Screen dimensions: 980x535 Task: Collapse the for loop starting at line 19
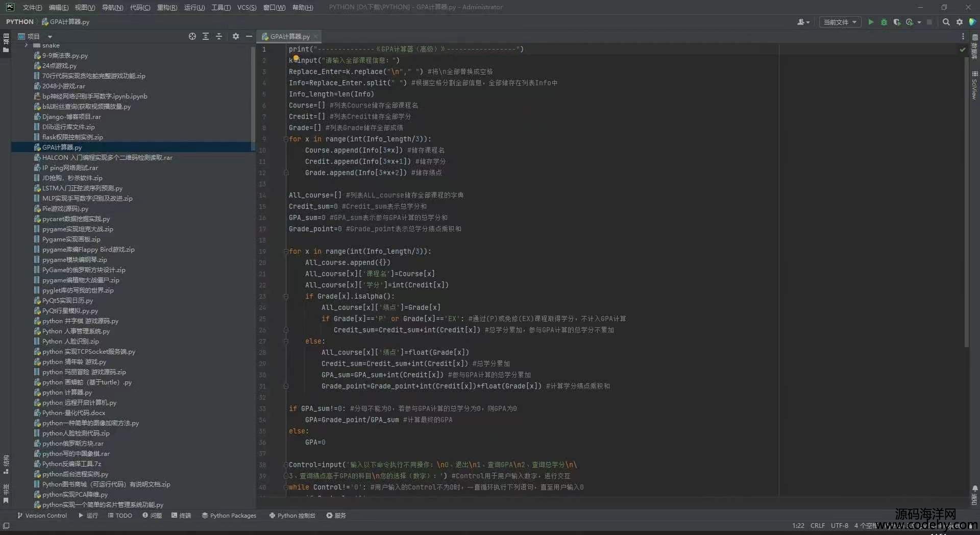point(286,251)
